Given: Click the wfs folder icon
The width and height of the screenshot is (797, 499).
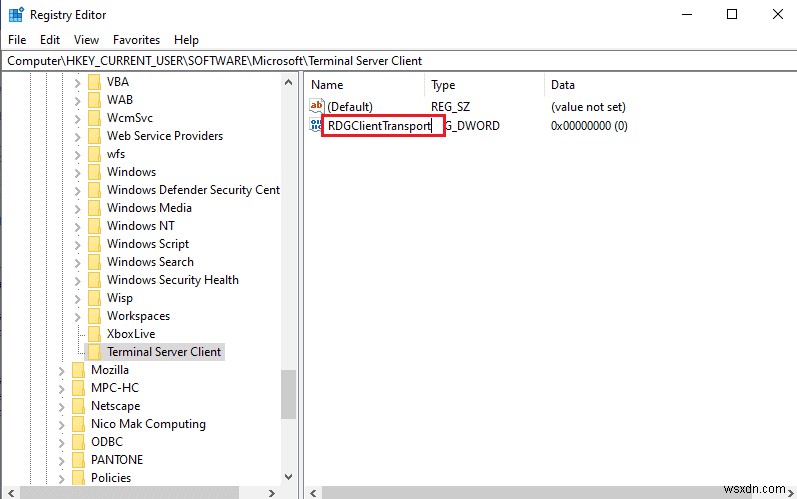Looking at the screenshot, I should (x=94, y=154).
